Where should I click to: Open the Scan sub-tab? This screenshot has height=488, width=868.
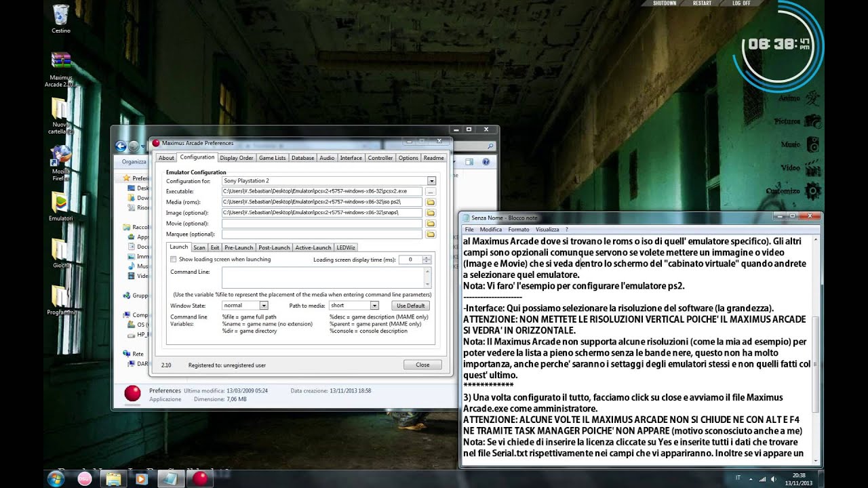click(x=199, y=247)
